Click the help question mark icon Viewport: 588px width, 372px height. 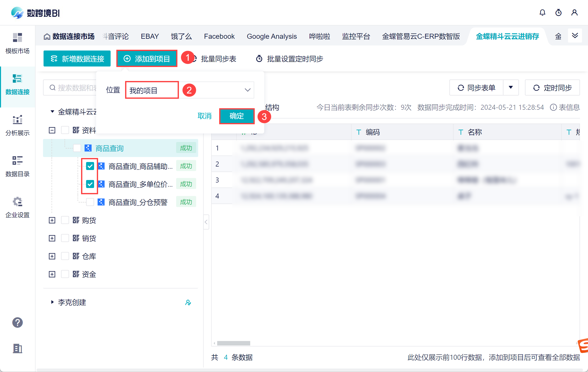coord(17,322)
